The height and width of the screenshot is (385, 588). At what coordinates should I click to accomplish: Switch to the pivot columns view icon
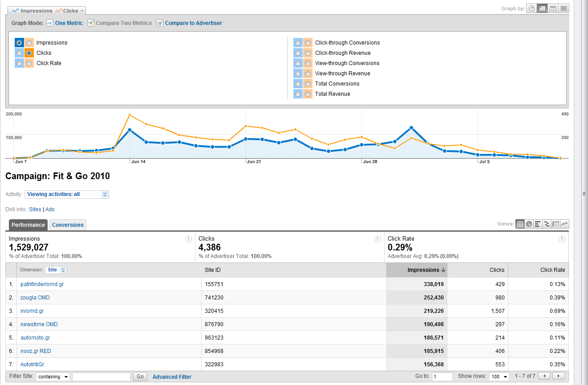tap(556, 224)
